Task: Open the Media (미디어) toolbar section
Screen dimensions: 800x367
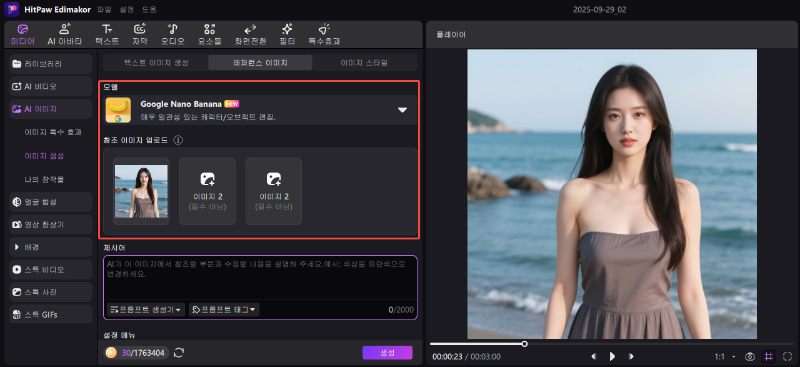Action: 22,35
